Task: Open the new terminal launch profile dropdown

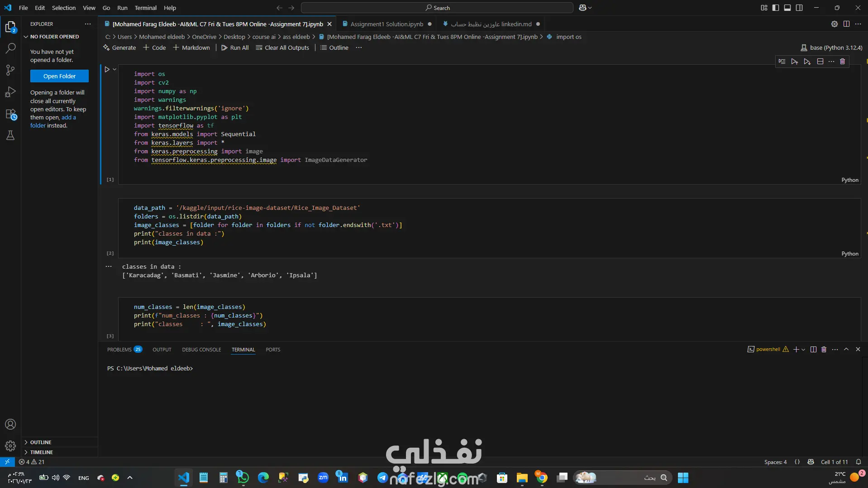Action: [803, 350]
